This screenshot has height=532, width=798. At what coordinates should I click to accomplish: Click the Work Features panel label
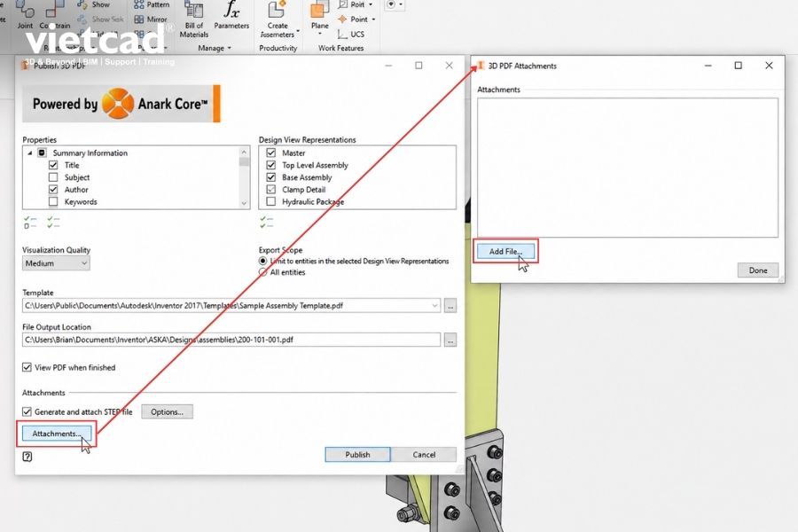coord(341,48)
